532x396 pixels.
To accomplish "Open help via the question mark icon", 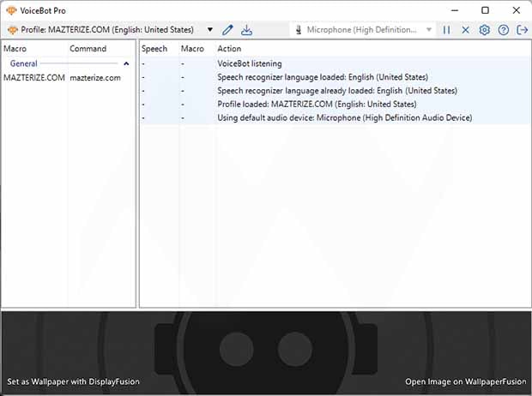I will [504, 30].
